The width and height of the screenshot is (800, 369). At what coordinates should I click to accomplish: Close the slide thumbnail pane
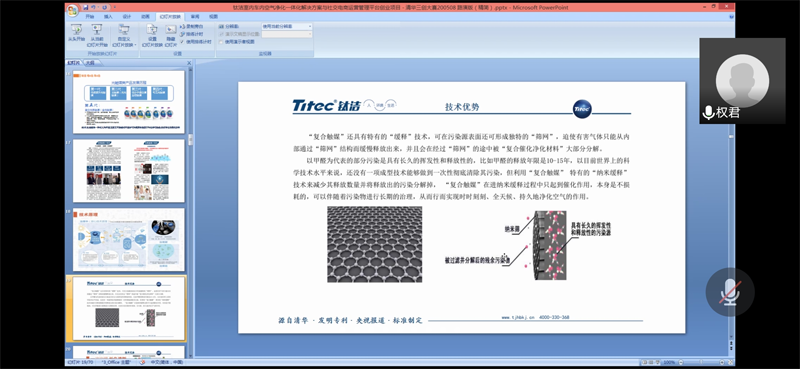(189, 63)
